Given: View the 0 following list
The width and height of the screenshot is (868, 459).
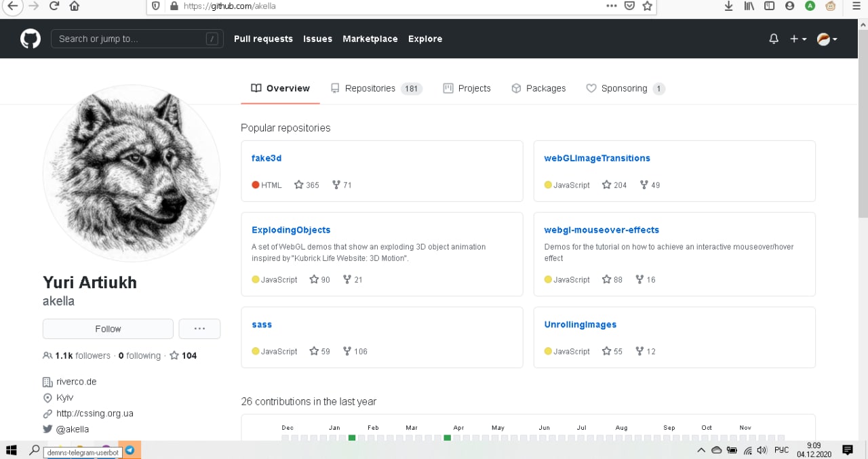Looking at the screenshot, I should pyautogui.click(x=140, y=355).
